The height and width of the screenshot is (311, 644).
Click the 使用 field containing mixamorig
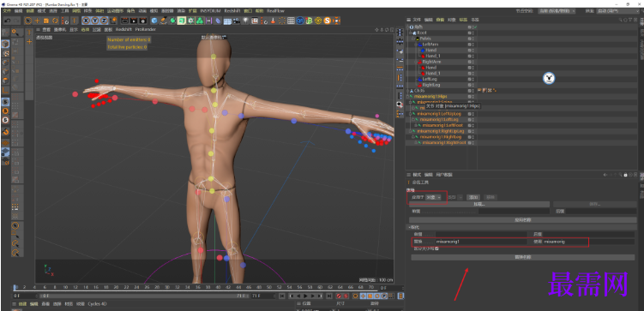point(588,242)
